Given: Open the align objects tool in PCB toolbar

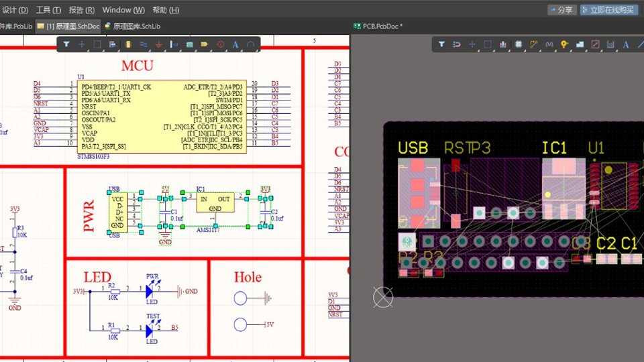Looking at the screenshot, I should 502,44.
